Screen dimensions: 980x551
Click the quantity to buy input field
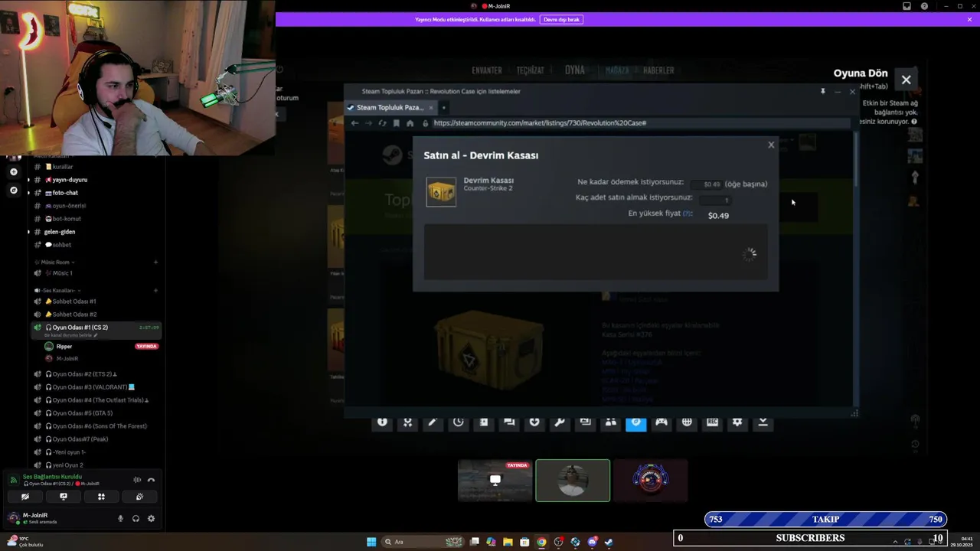(716, 200)
